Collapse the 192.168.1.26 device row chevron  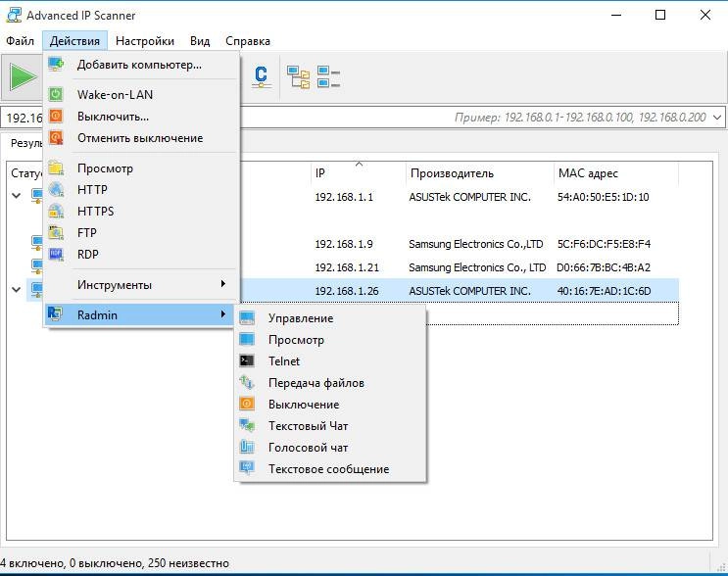pyautogui.click(x=17, y=290)
